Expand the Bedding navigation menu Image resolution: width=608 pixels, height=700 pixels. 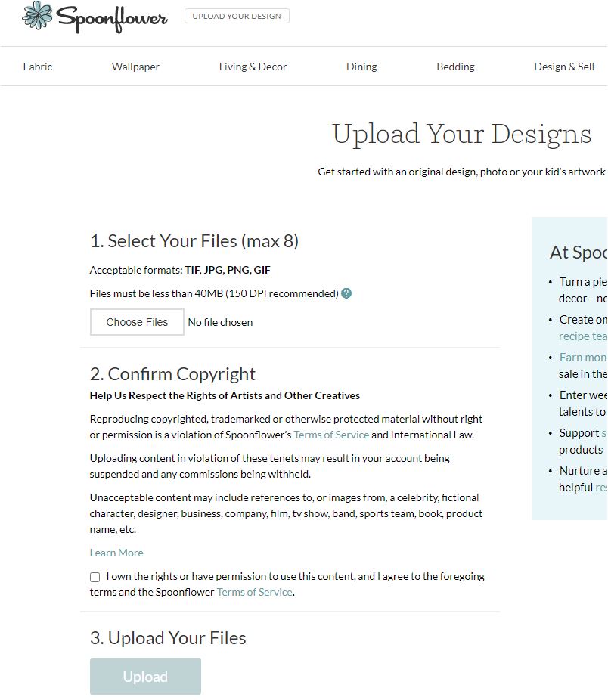click(455, 67)
